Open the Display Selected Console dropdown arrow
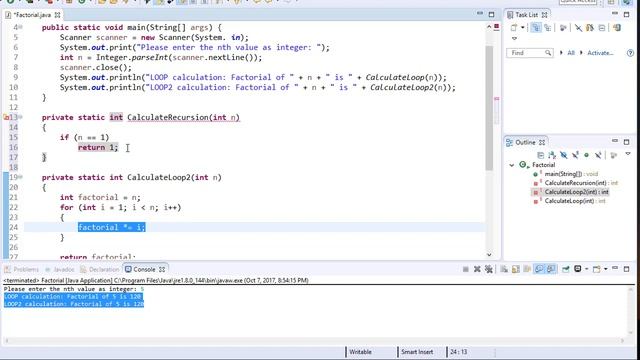This screenshot has height=360, width=640. [586, 269]
